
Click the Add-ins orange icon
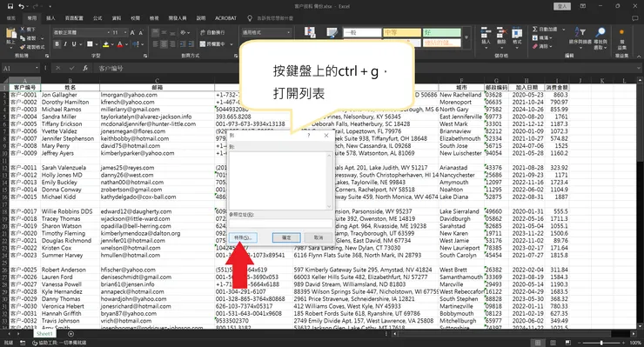pos(621,32)
